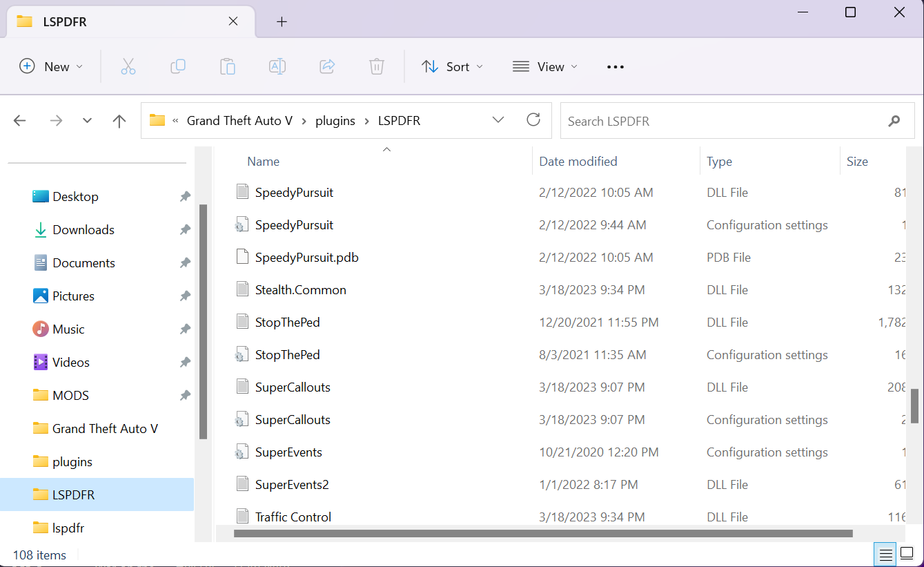Open the See more ellipsis menu
This screenshot has height=567, width=924.
click(615, 66)
